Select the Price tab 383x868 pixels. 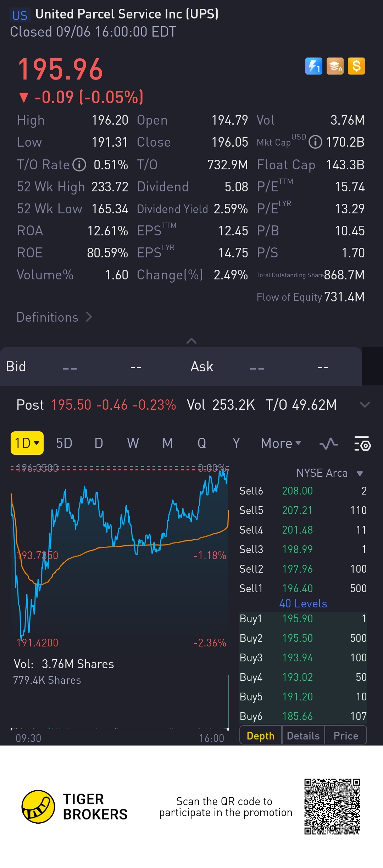346,736
